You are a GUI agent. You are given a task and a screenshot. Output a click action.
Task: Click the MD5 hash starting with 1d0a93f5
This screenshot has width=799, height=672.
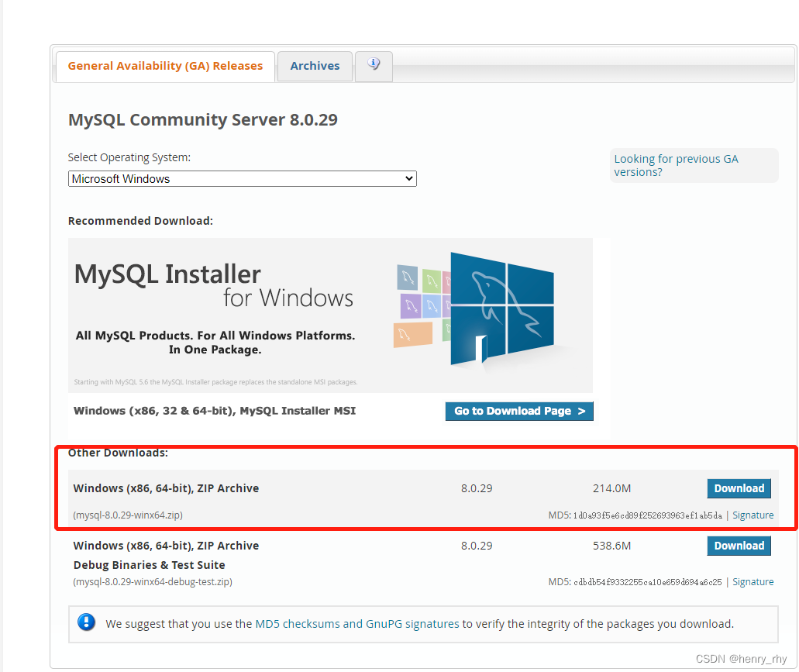tap(648, 515)
